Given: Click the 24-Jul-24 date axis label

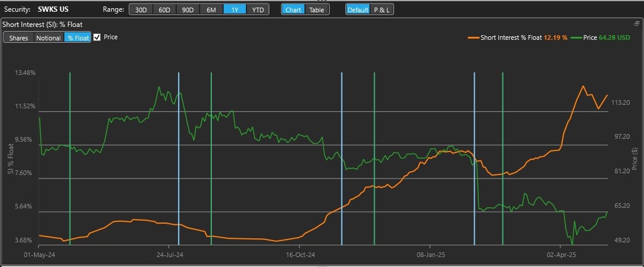Looking at the screenshot, I should pos(170,255).
